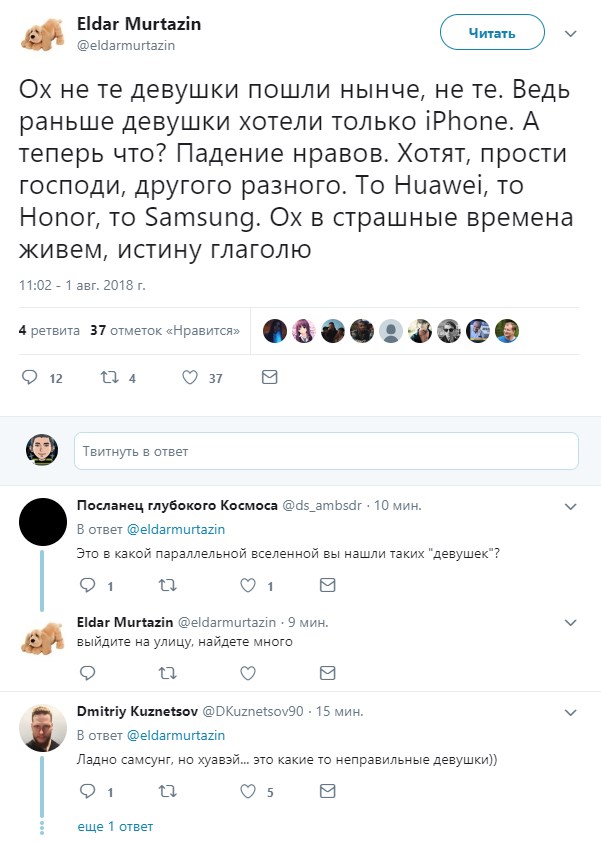Toggle retweet on Посланец глубокого Космоса's reply
This screenshot has width=601, height=843.
click(x=168, y=585)
